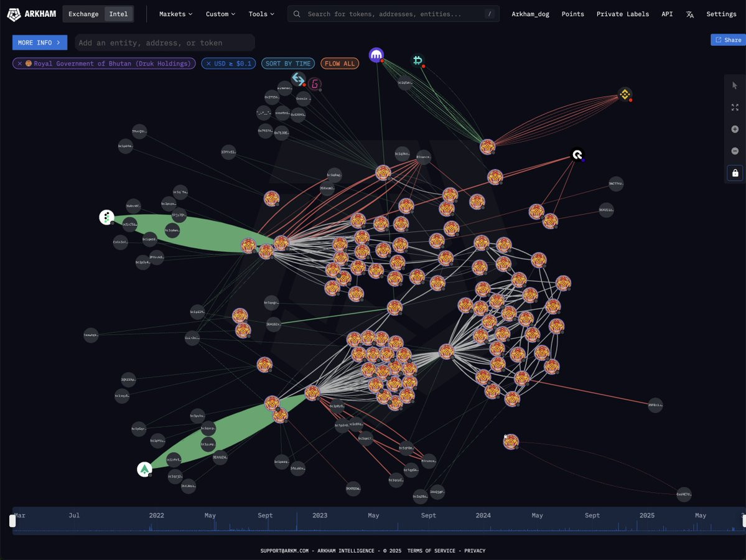Screen dimensions: 746x560
Task: Expand the Custom dropdown menu
Action: [220, 14]
